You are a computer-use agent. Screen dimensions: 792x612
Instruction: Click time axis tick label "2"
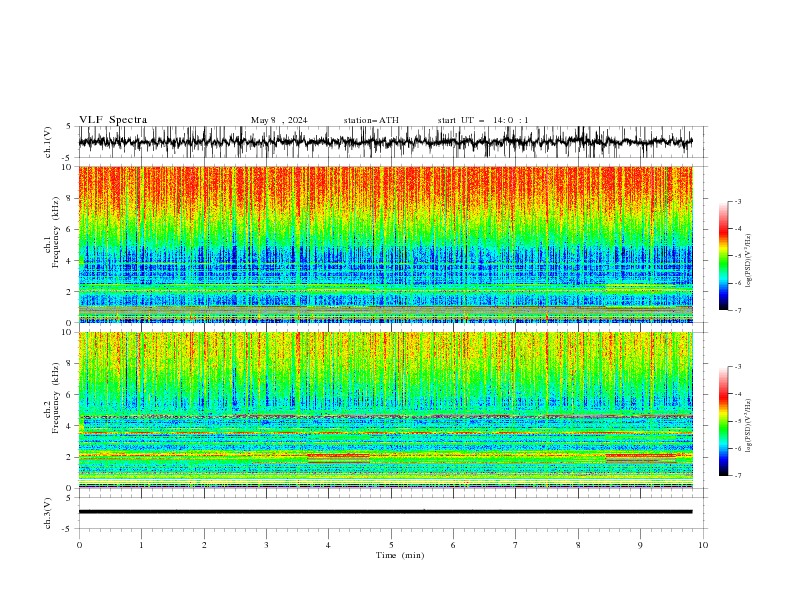click(204, 545)
